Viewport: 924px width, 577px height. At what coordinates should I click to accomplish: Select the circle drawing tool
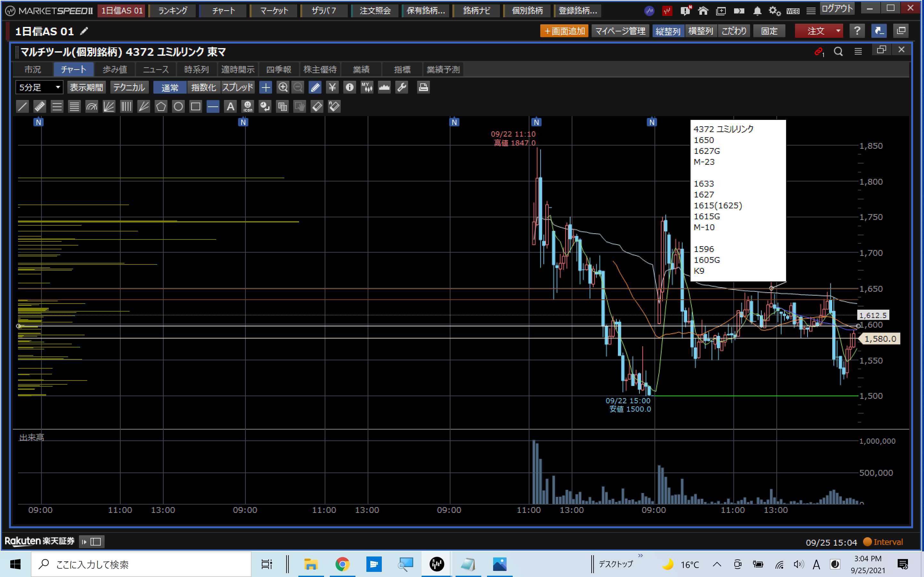[x=178, y=106]
